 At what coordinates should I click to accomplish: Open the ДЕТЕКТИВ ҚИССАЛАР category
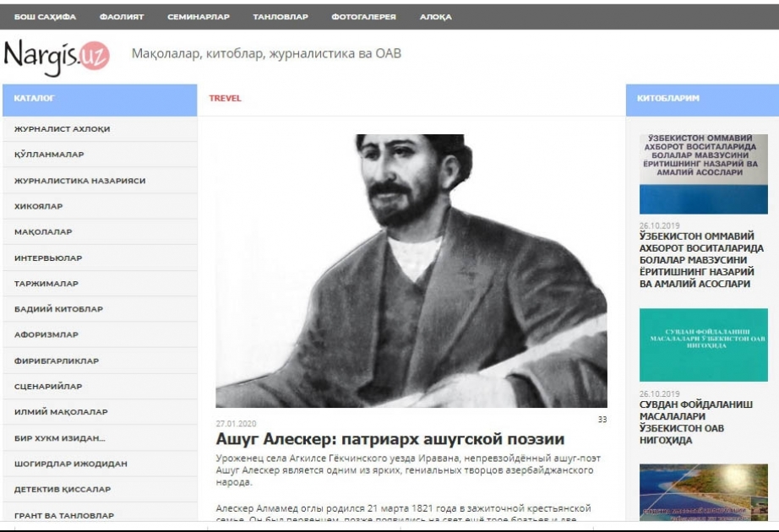pyautogui.click(x=100, y=489)
